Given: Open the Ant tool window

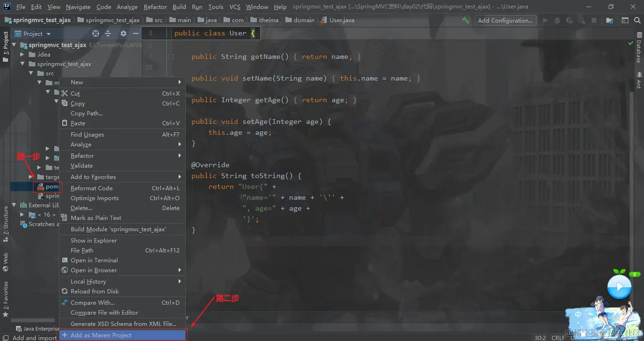Looking at the screenshot, I should [x=639, y=80].
